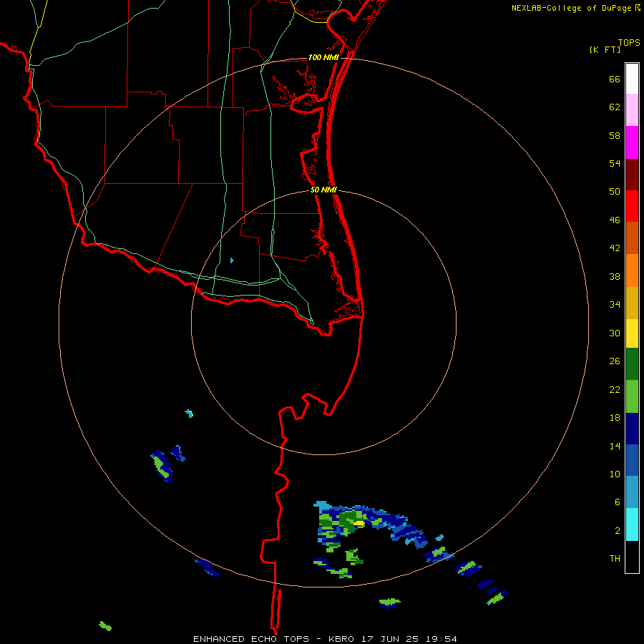Click the legend value 58

pos(615,135)
